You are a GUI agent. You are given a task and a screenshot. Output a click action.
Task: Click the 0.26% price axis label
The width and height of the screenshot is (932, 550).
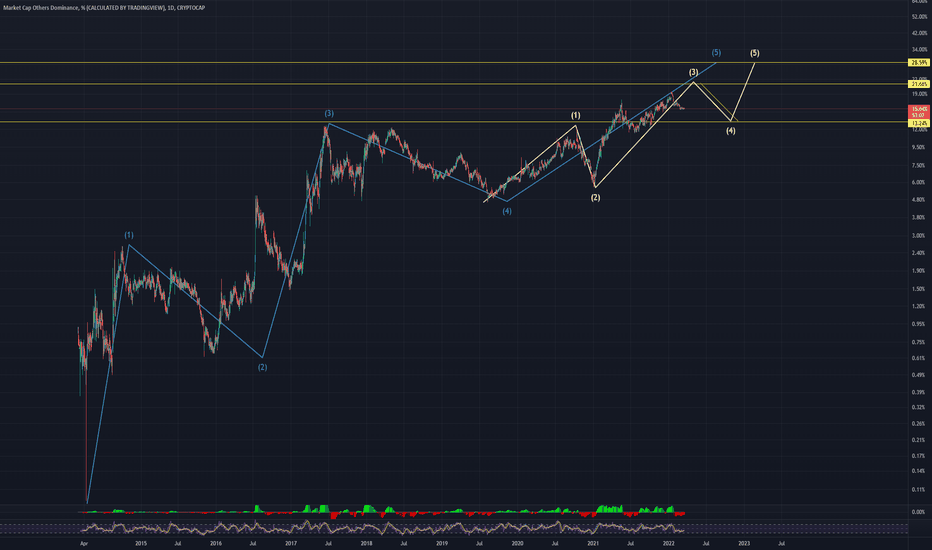pyautogui.click(x=919, y=424)
